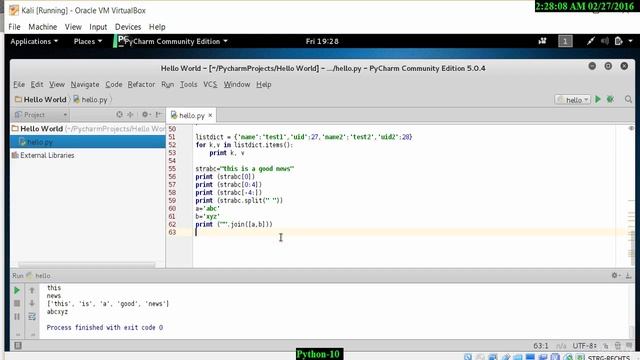Image resolution: width=640 pixels, height=360 pixels.
Task: Close the hello.py editor tab
Action: [x=210, y=116]
